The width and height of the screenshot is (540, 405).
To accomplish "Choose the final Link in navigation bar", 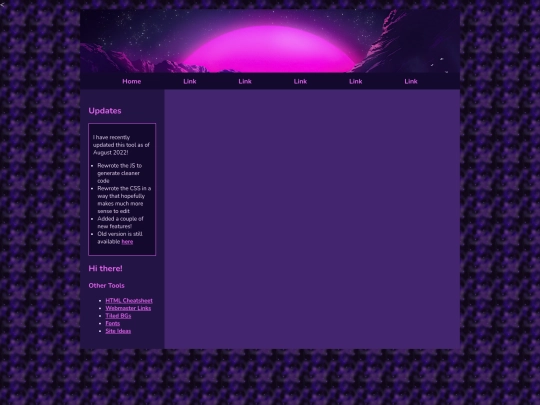I will pyautogui.click(x=411, y=81).
